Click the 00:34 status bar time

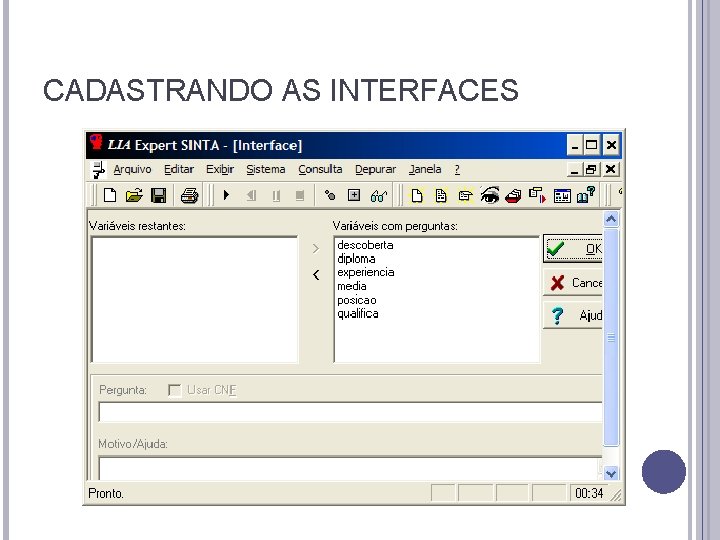589,493
